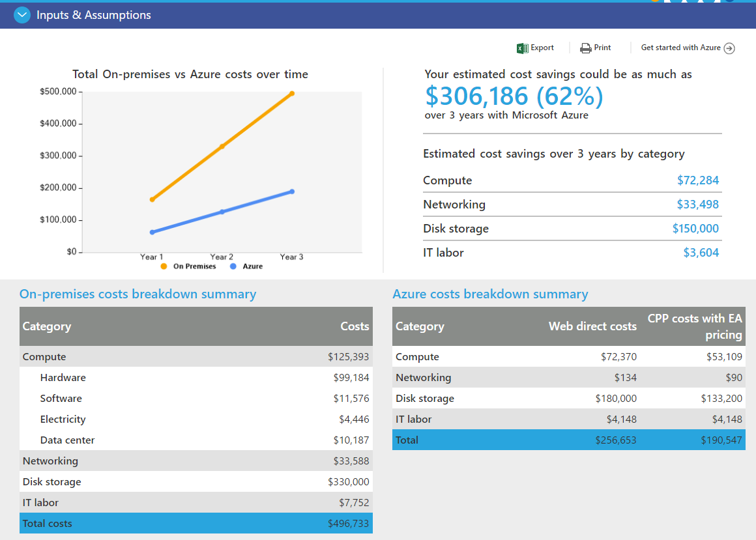Click the printer icon
The height and width of the screenshot is (540, 756).
[585, 48]
